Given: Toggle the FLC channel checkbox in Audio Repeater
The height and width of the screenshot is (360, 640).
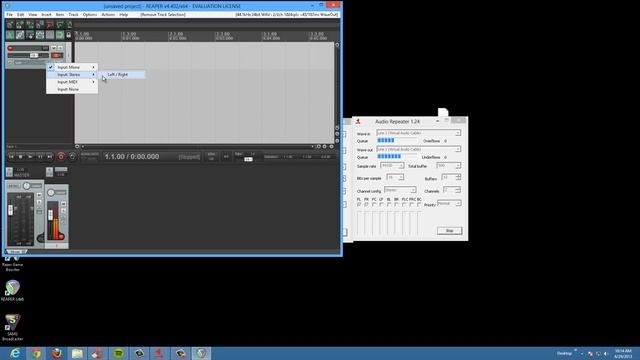Looking at the screenshot, I should coord(404,204).
